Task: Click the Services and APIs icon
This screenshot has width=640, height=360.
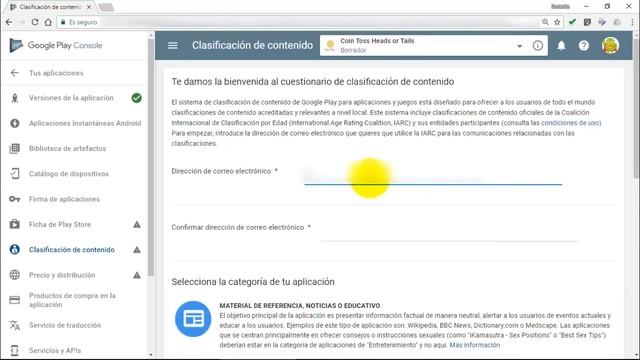Action: (15, 351)
